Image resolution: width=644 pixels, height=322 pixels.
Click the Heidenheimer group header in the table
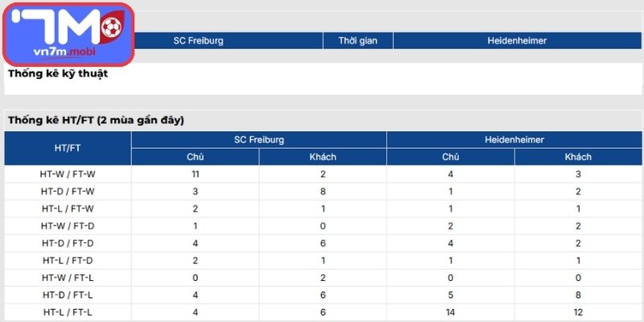point(515,139)
